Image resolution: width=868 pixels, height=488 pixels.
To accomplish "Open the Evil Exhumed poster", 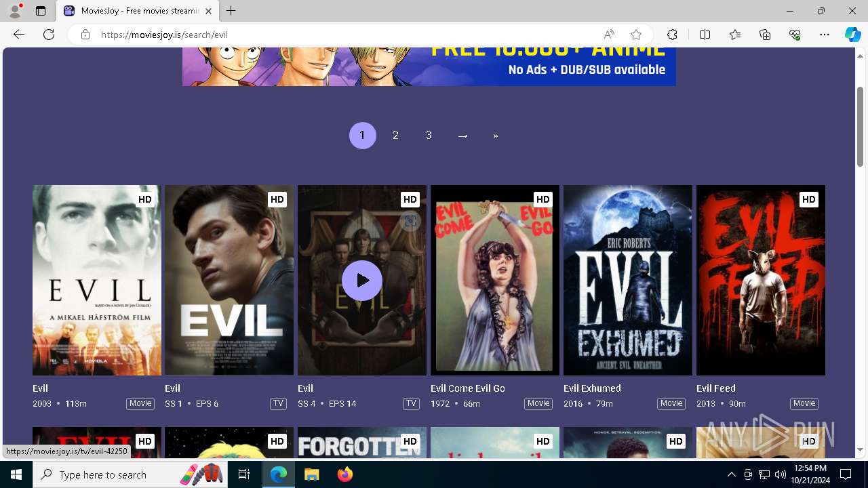I will pyautogui.click(x=628, y=280).
